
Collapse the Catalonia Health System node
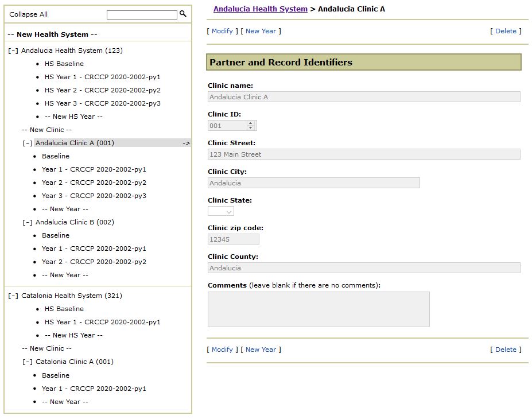click(13, 296)
